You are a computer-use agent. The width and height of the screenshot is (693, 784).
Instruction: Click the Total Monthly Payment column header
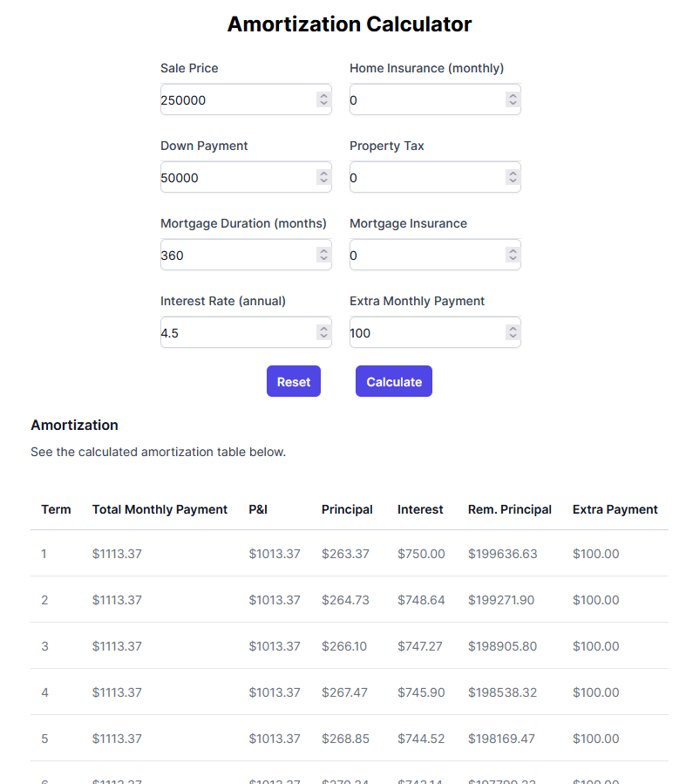pos(160,509)
